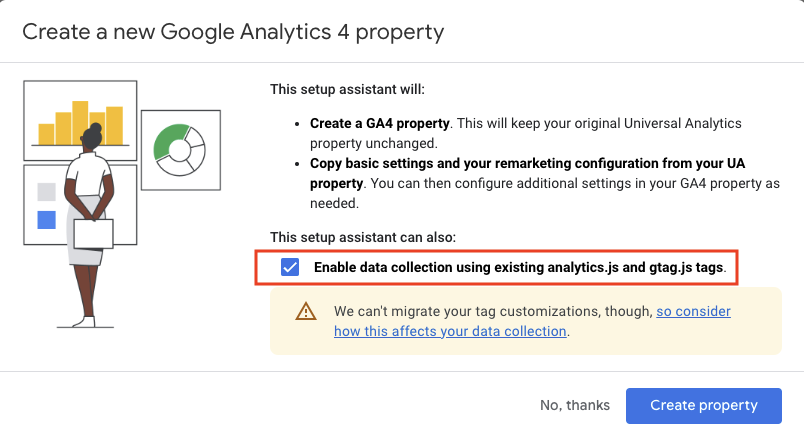Click the warning triangle icon
The width and height of the screenshot is (804, 437).
click(x=306, y=311)
